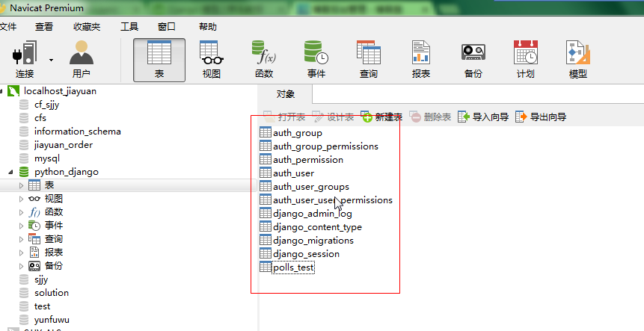
Task: Select the 对象 objects tab
Action: click(286, 94)
